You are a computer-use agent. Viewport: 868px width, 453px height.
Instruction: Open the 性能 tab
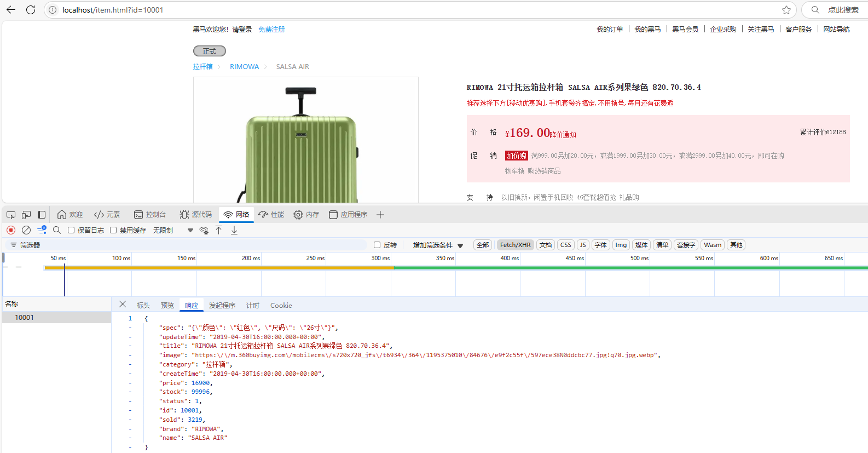coord(271,215)
